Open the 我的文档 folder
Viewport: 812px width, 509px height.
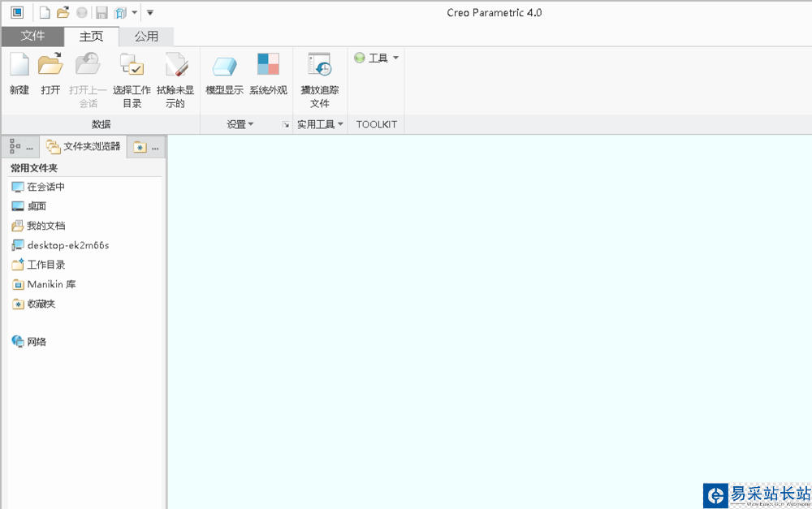38,226
